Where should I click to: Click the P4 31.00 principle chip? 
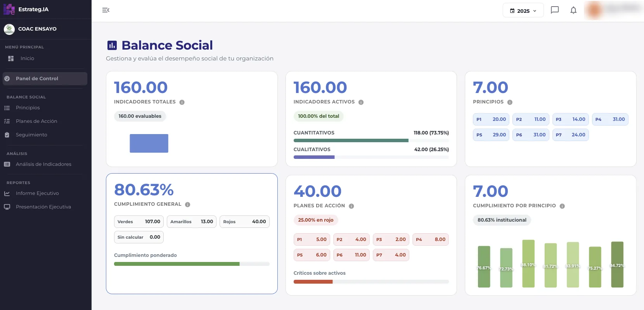click(610, 119)
